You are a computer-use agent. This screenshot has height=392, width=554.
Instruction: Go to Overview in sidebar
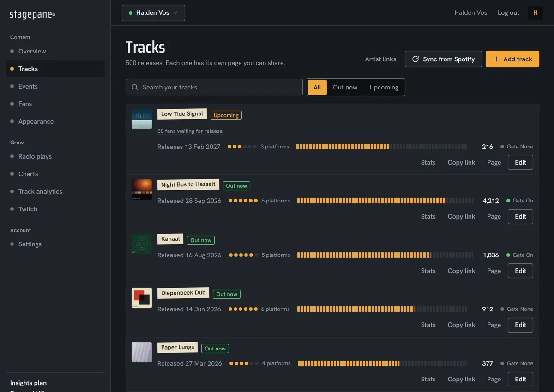click(x=55, y=51)
